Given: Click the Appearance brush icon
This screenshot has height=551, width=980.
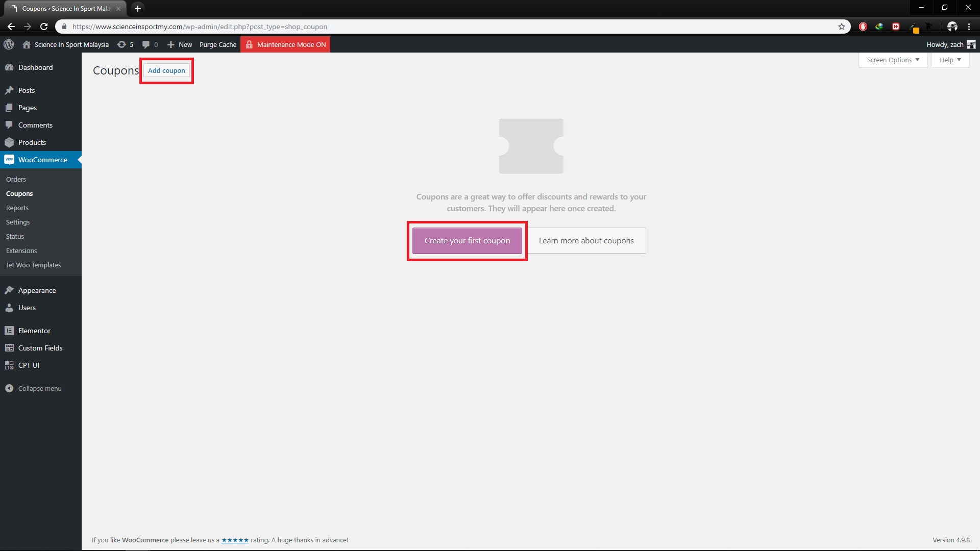Looking at the screenshot, I should pos(9,290).
